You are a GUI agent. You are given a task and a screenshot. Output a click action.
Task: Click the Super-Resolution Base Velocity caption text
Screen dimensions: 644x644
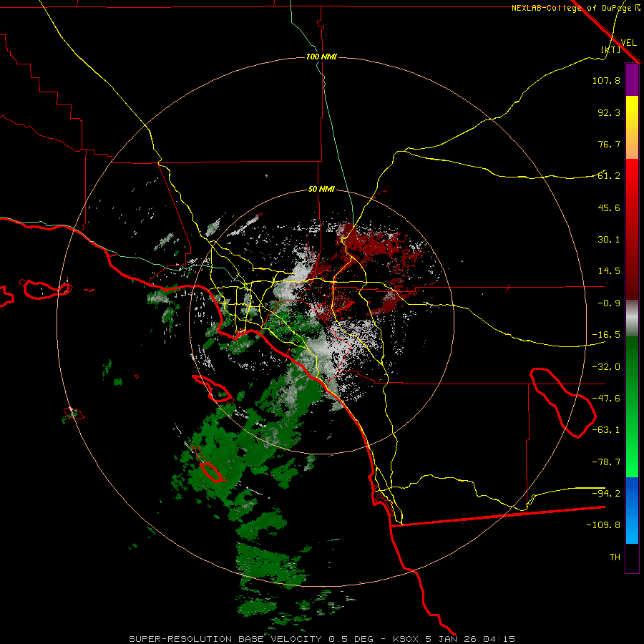(x=322, y=639)
